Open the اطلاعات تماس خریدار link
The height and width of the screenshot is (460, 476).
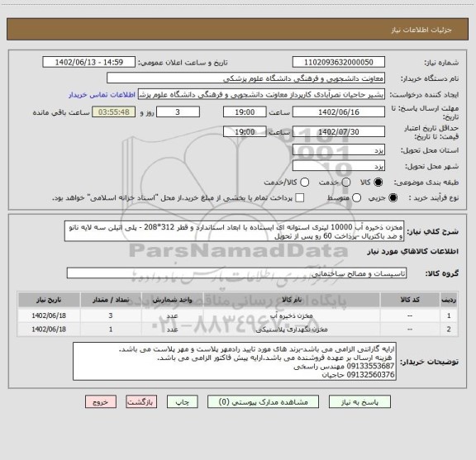[x=102, y=95]
